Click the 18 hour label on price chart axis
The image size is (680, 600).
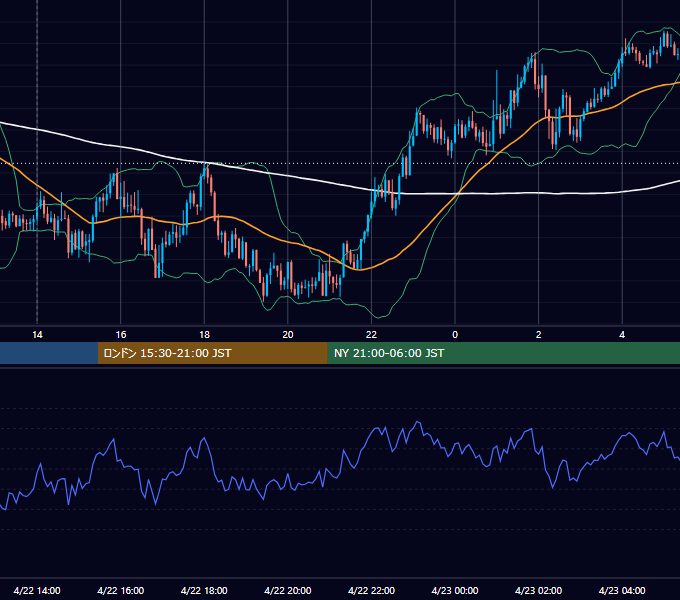pos(204,335)
